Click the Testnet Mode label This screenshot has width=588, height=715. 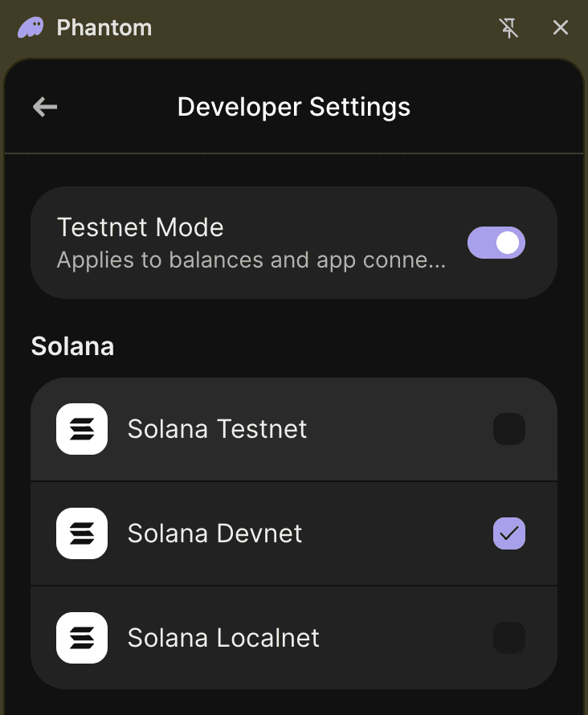[x=141, y=227]
